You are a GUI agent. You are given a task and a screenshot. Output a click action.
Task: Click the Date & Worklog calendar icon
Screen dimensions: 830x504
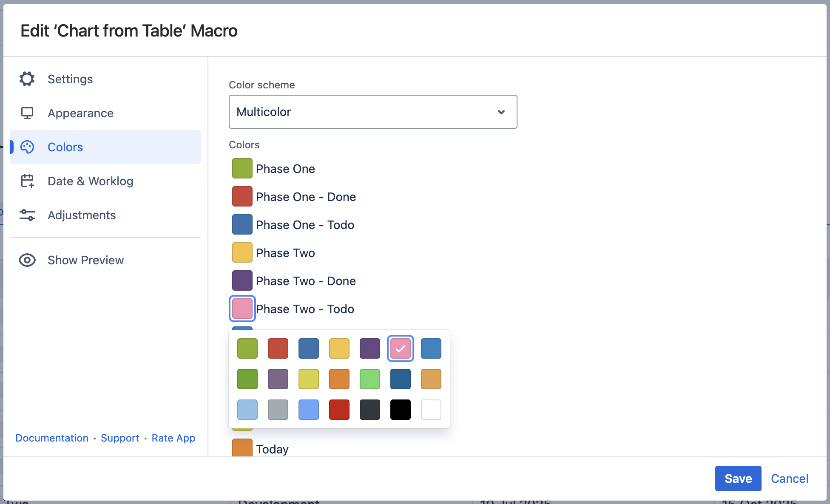27,181
